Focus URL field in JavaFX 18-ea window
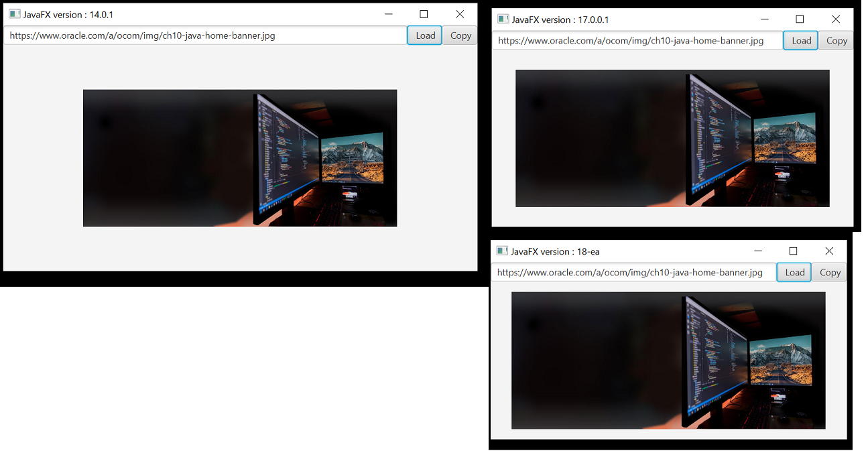Screen dimensions: 868x463 click(633, 272)
